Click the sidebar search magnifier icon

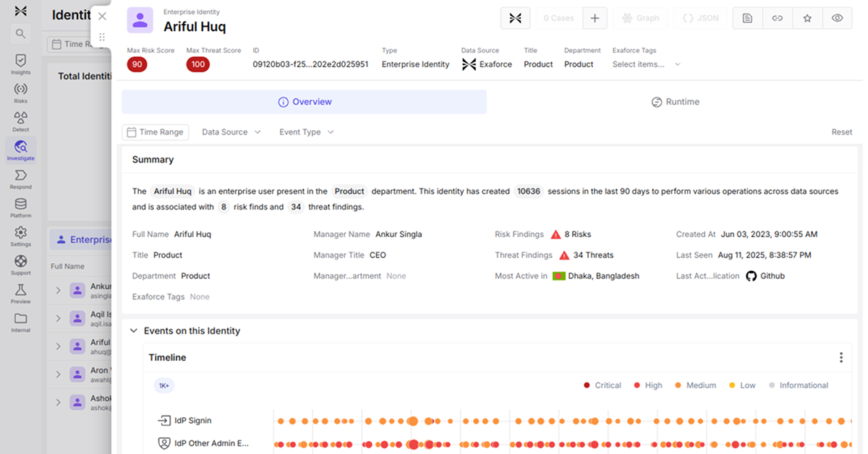point(20,33)
